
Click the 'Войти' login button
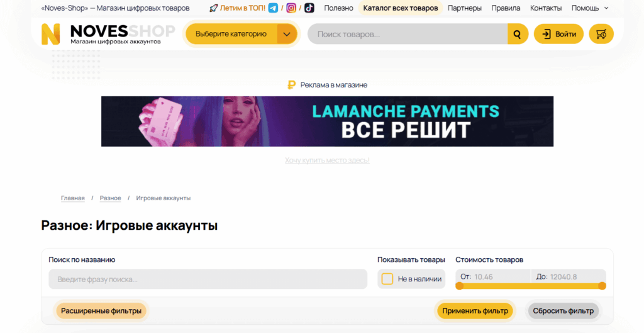point(558,34)
